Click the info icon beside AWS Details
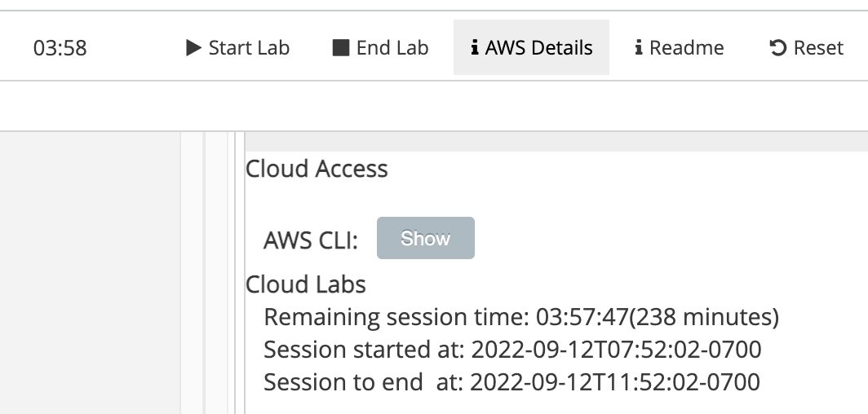This screenshot has width=868, height=414. pyautogui.click(x=475, y=48)
